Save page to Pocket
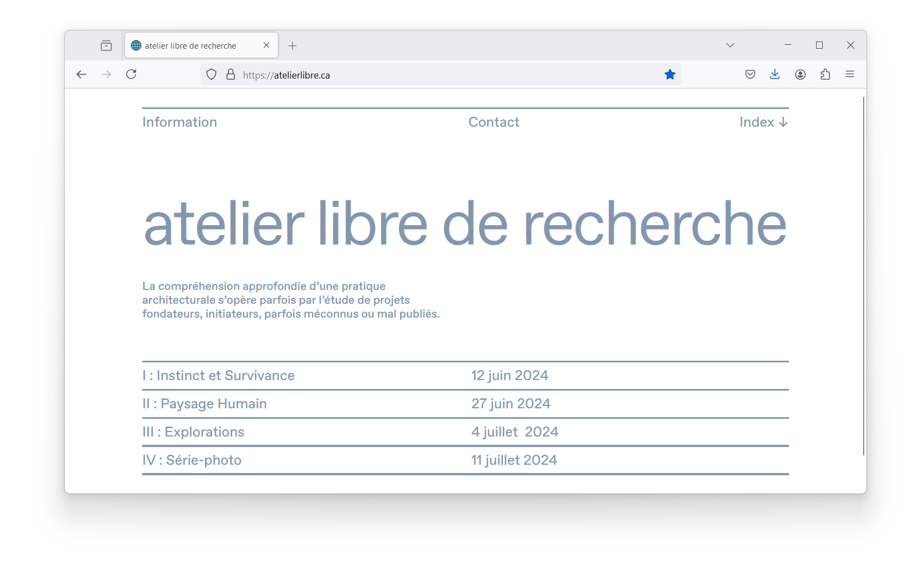Screen dimensions: 924x561 pos(750,74)
